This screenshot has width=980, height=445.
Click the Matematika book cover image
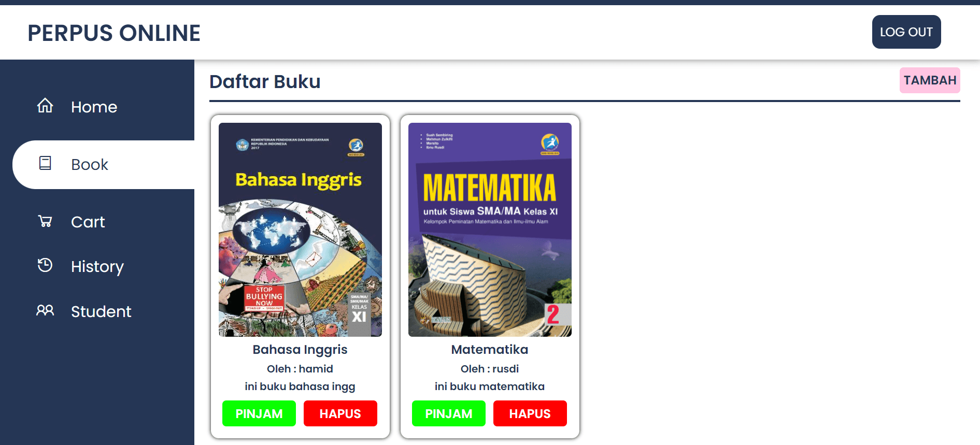(x=490, y=229)
